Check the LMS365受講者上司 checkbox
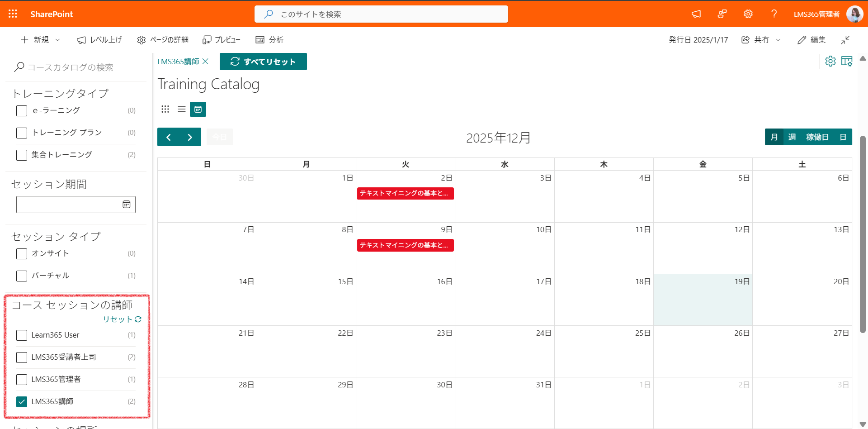 coord(22,357)
